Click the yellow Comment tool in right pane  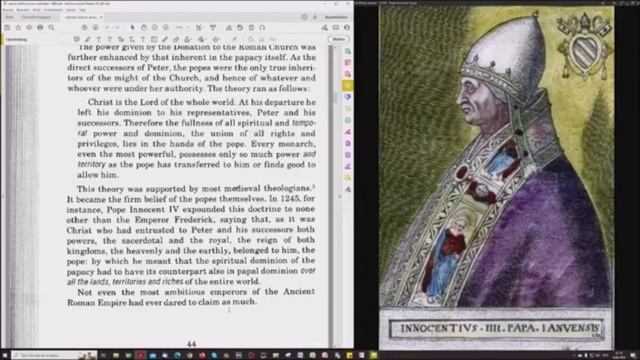point(347,85)
